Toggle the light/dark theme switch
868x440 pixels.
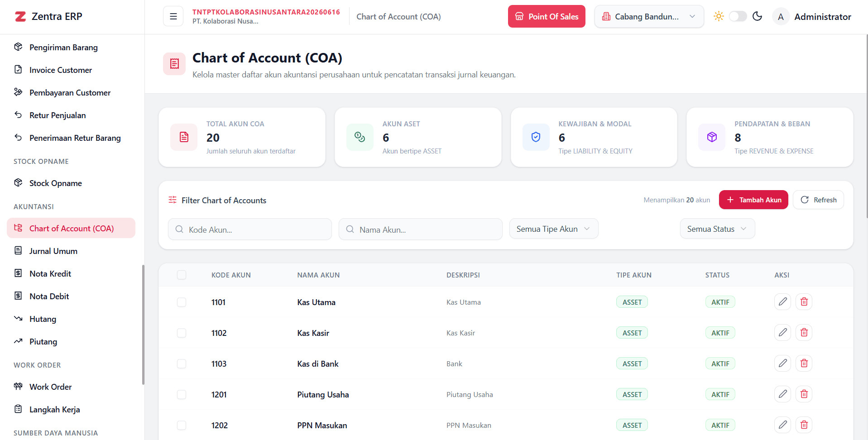pyautogui.click(x=738, y=16)
